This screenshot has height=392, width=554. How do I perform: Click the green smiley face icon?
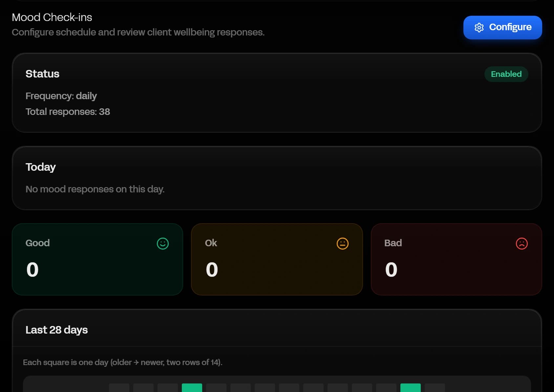163,244
